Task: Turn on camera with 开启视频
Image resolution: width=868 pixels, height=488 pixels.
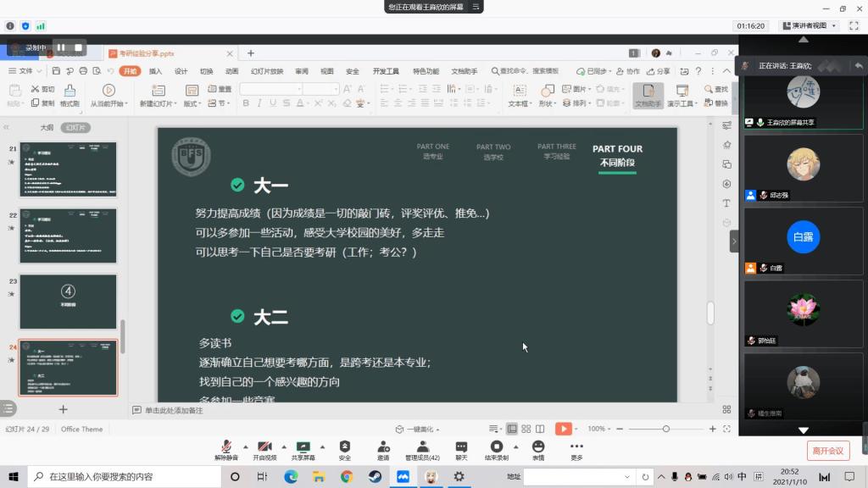Action: [264, 446]
